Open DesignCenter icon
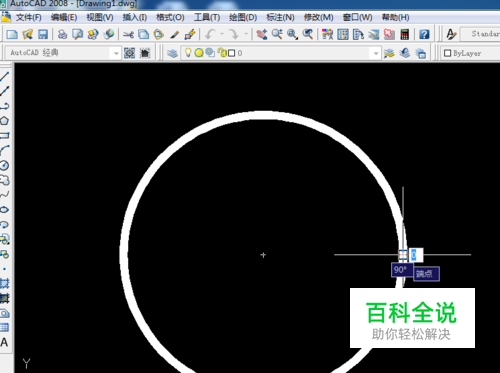This screenshot has width=500, height=373. point(343,34)
